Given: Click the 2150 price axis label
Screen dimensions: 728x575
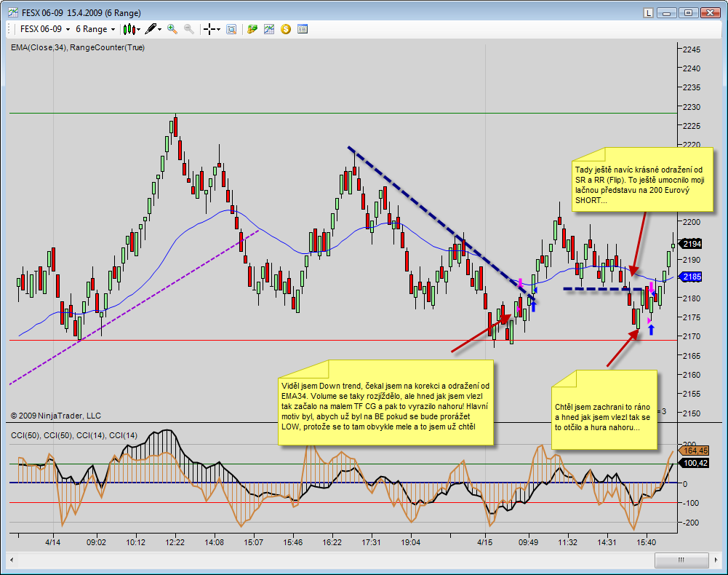Looking at the screenshot, I should 692,413.
